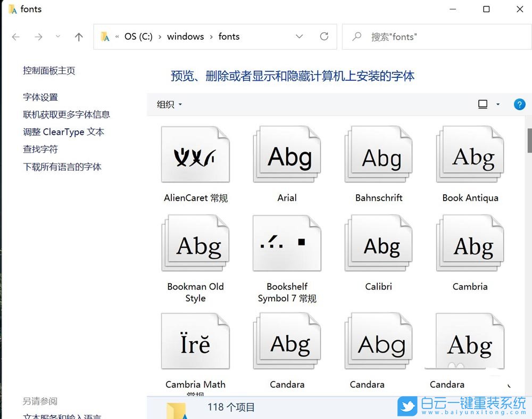Screen dimensions: 532x419
Task: Open the address bar dropdown arrow
Action: tap(299, 36)
